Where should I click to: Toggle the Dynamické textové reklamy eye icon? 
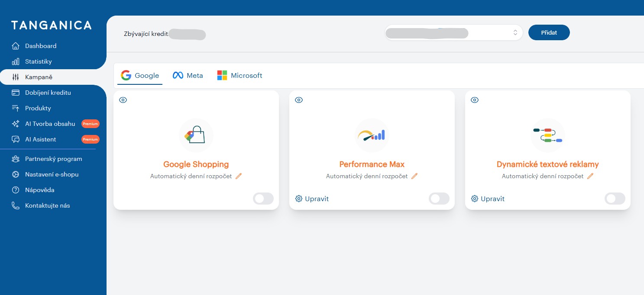tap(475, 100)
